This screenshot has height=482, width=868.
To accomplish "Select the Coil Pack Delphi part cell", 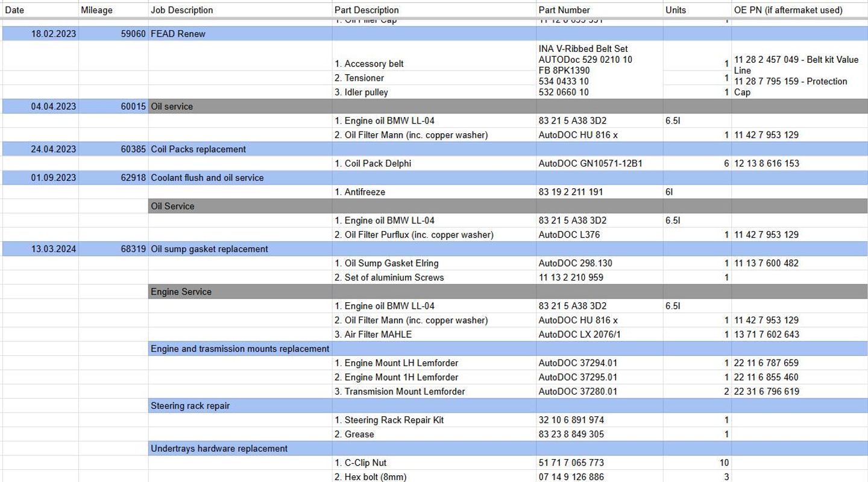I will pyautogui.click(x=377, y=163).
